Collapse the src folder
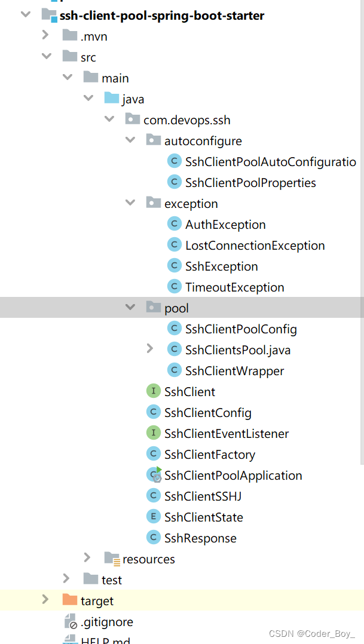The height and width of the screenshot is (644, 364). coord(46,56)
